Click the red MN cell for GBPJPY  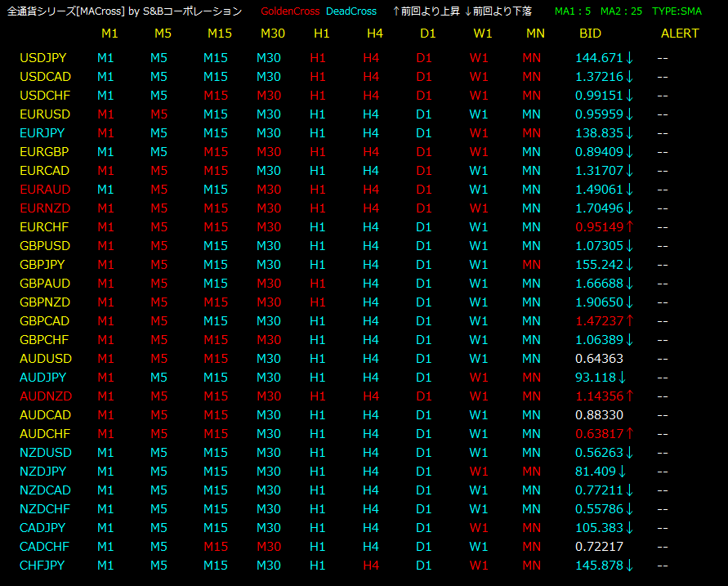point(532,265)
